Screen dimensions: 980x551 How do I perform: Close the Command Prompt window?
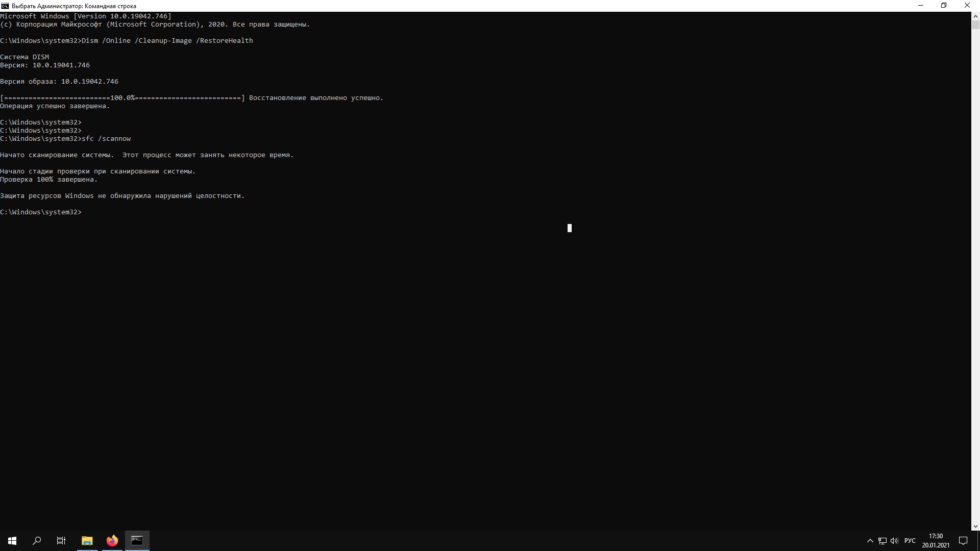click(967, 6)
